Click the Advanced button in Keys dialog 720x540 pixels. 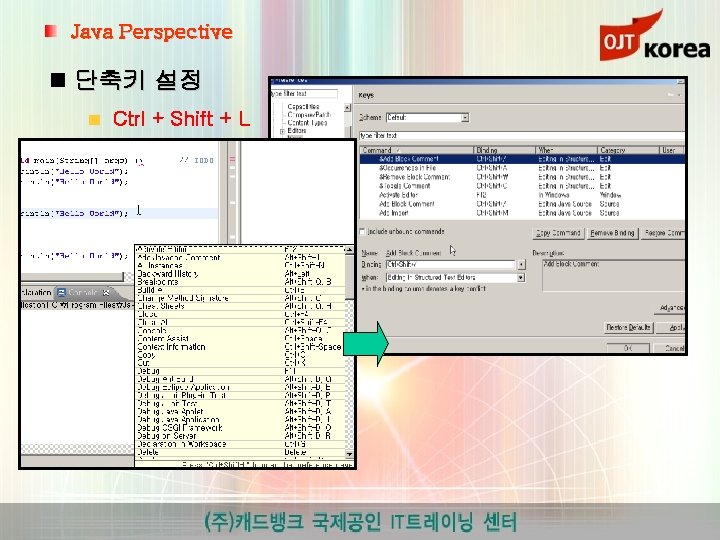(x=670, y=308)
